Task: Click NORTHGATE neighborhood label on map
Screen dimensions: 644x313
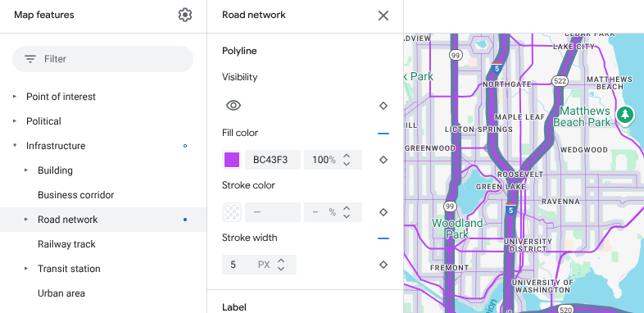Action: coord(507,84)
